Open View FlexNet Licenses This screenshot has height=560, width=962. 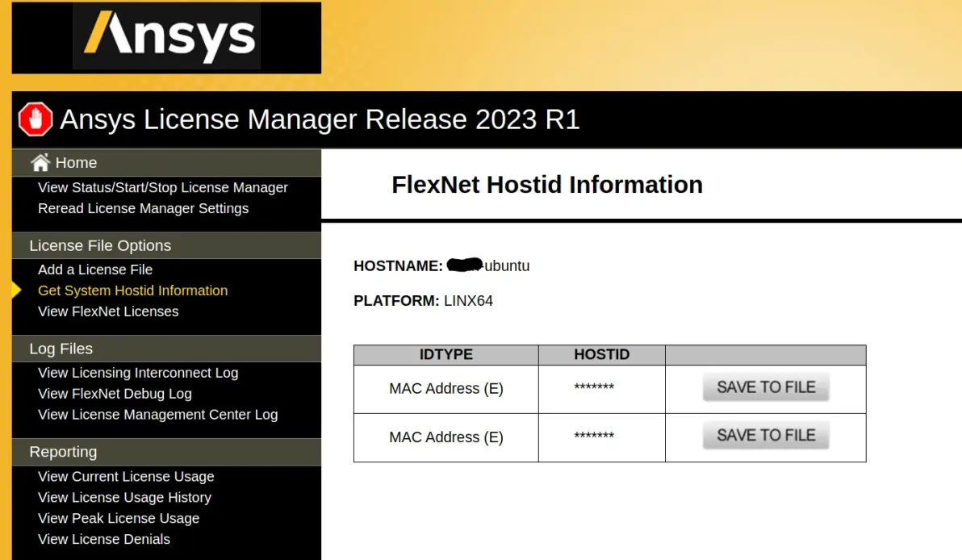tap(108, 311)
